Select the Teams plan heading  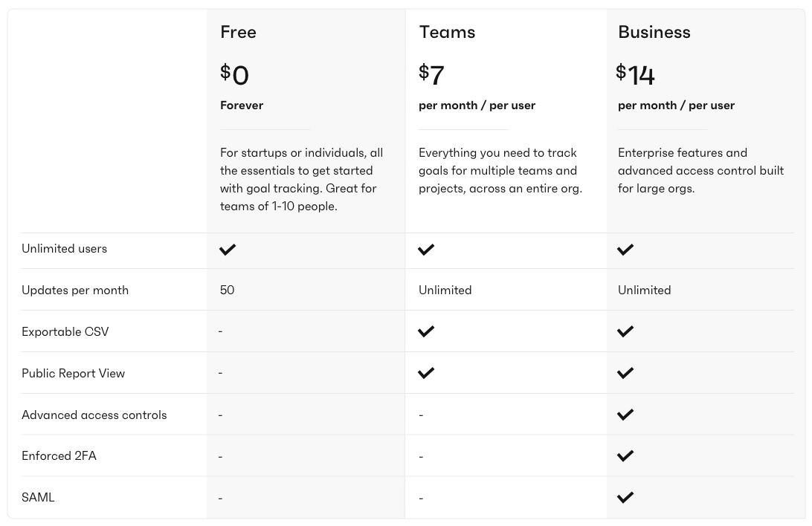pos(447,32)
